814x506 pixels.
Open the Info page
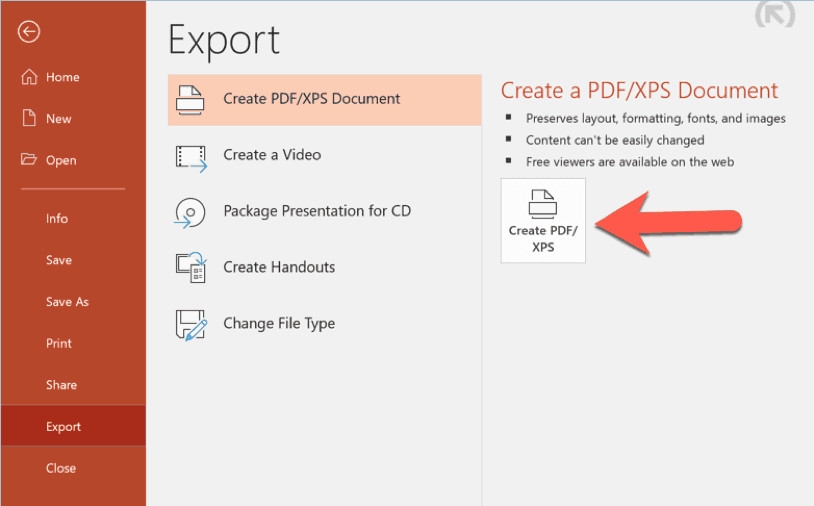[73, 218]
